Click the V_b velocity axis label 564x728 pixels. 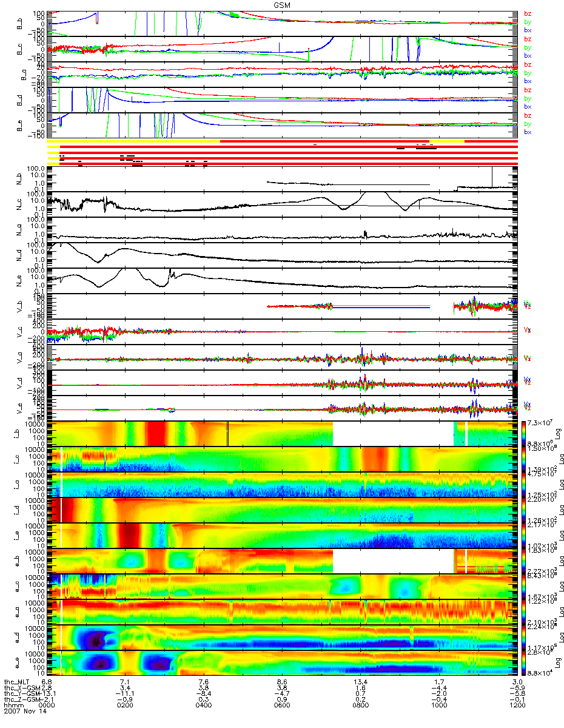pos(19,306)
